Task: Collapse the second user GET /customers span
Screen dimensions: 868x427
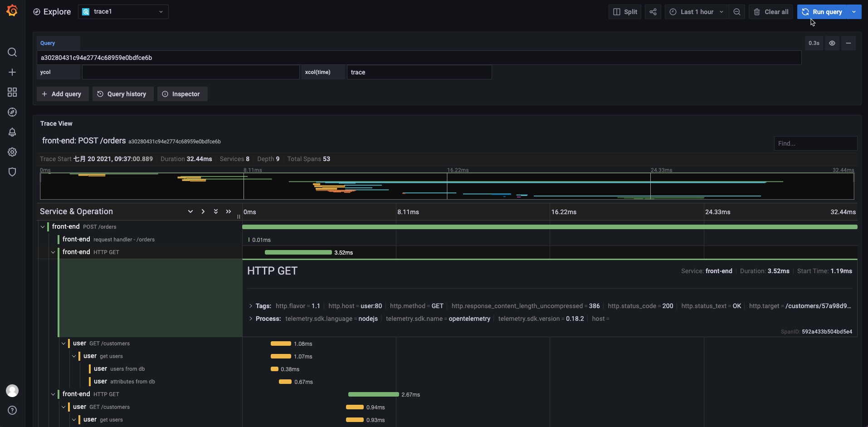Action: pyautogui.click(x=63, y=407)
